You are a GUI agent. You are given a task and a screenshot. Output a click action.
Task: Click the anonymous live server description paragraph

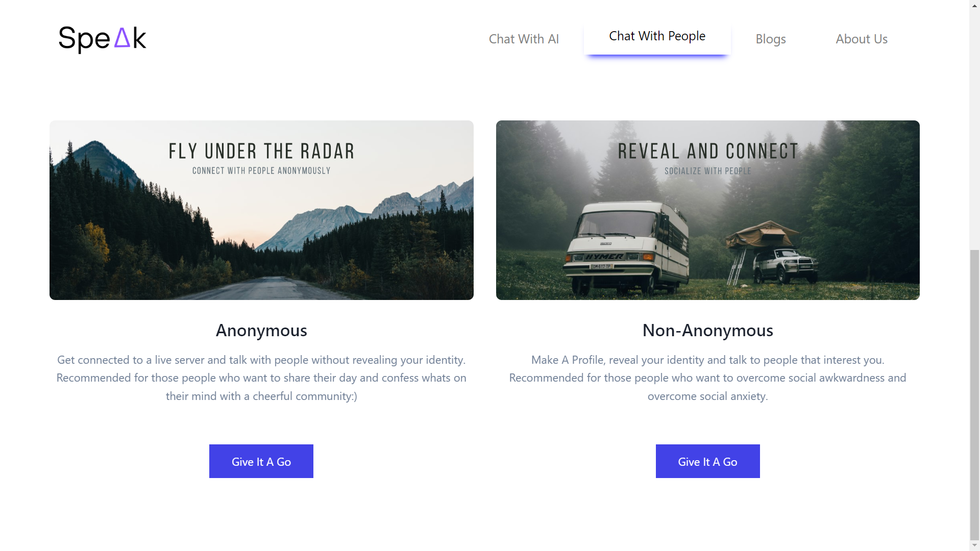[x=261, y=378]
